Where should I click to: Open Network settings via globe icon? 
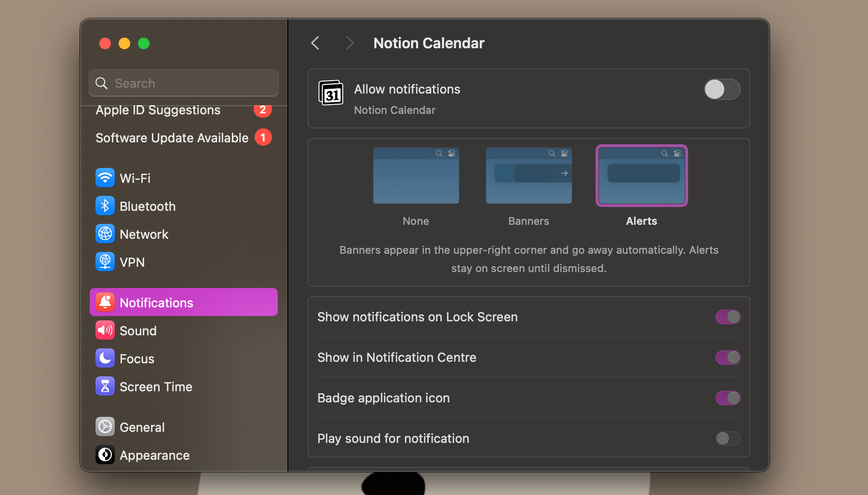tap(105, 234)
